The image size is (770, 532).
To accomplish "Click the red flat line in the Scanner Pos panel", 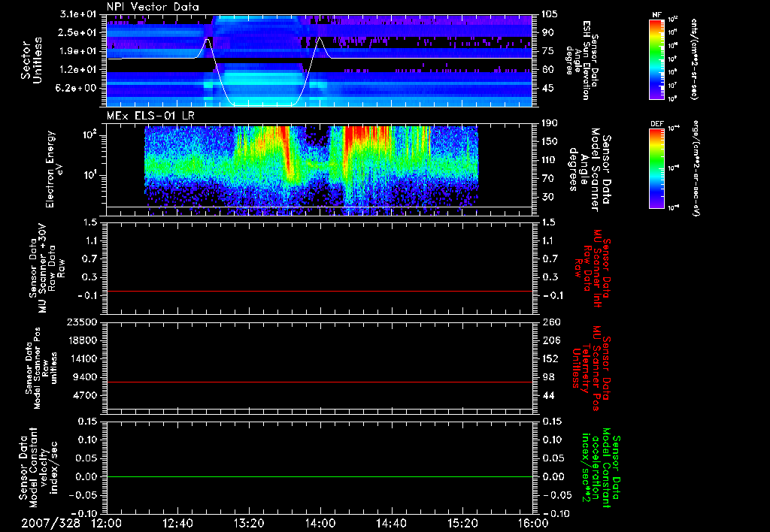I will point(320,382).
